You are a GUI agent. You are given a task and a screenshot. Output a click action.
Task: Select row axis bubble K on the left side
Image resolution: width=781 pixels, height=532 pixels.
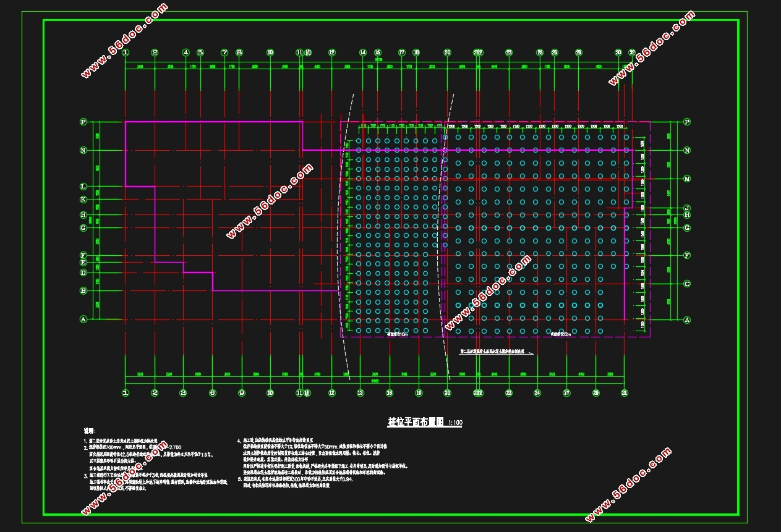83,200
